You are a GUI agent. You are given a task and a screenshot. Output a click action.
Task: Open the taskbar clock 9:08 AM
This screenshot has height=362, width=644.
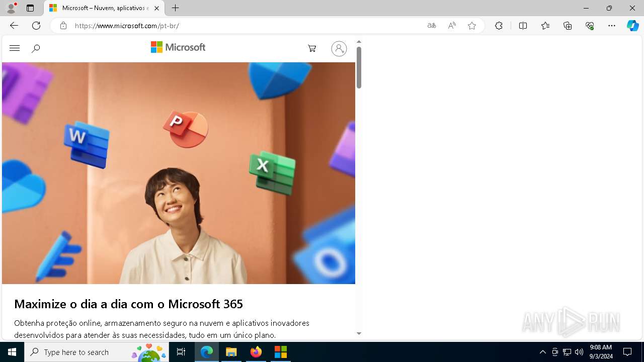point(601,352)
